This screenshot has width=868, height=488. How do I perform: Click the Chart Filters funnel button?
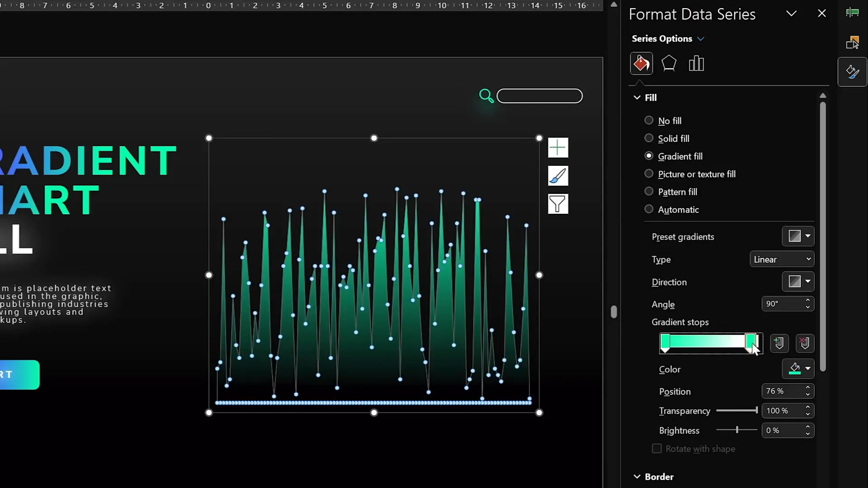[x=558, y=204]
